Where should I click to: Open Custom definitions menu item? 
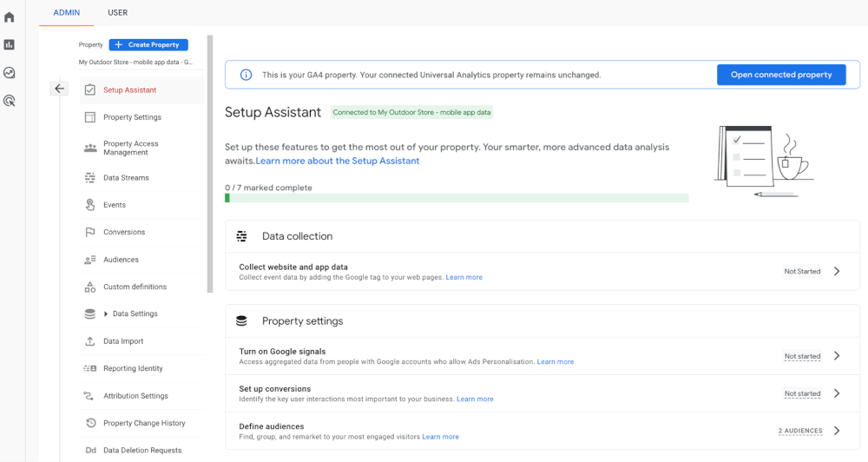point(141,287)
